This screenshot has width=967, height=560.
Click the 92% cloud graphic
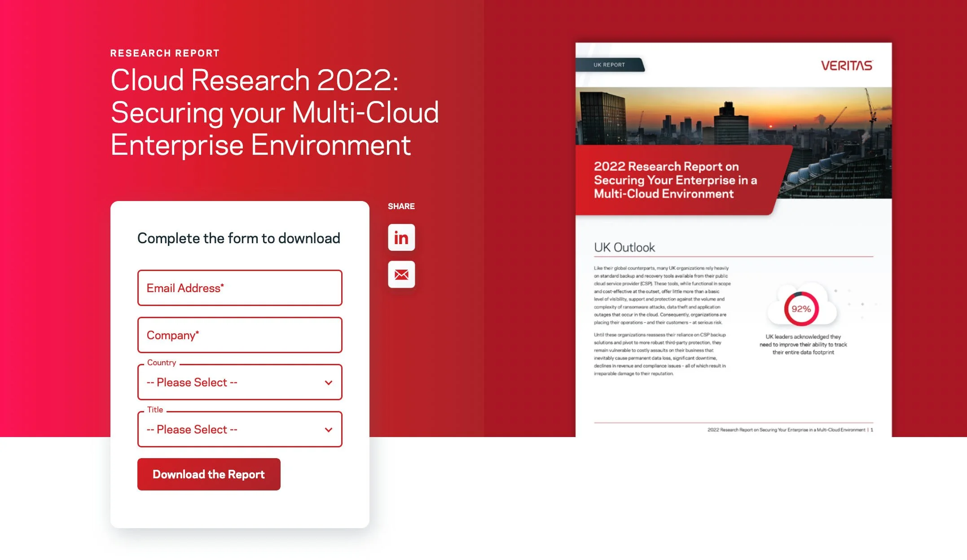801,309
